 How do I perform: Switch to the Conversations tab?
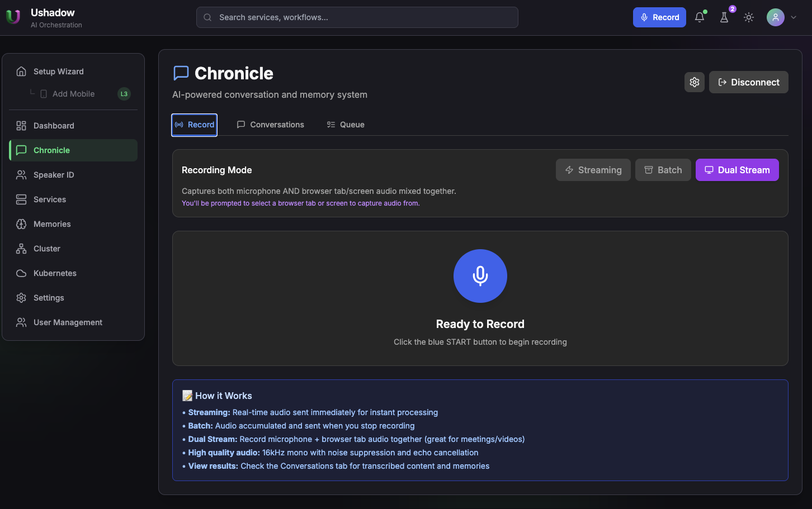(271, 125)
